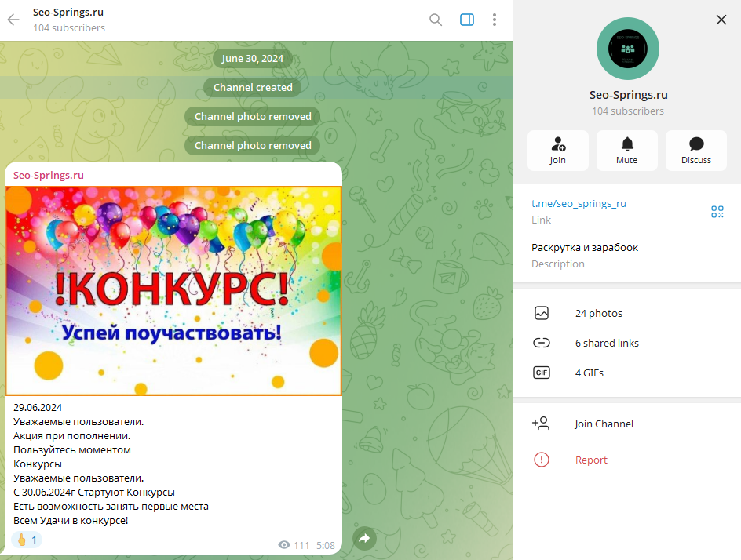Click the June 30, 2024 date badge

252,59
